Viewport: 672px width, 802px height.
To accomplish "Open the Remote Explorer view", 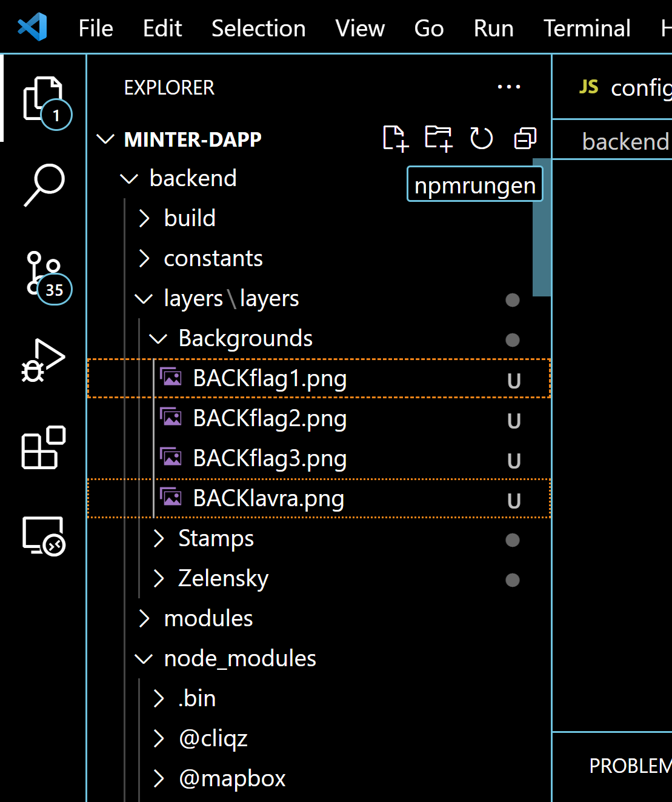I will pyautogui.click(x=44, y=536).
